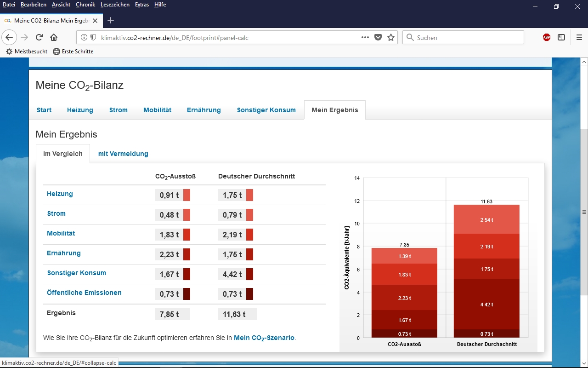
Task: Click the Sonstiger Konsum row link
Action: point(76,273)
